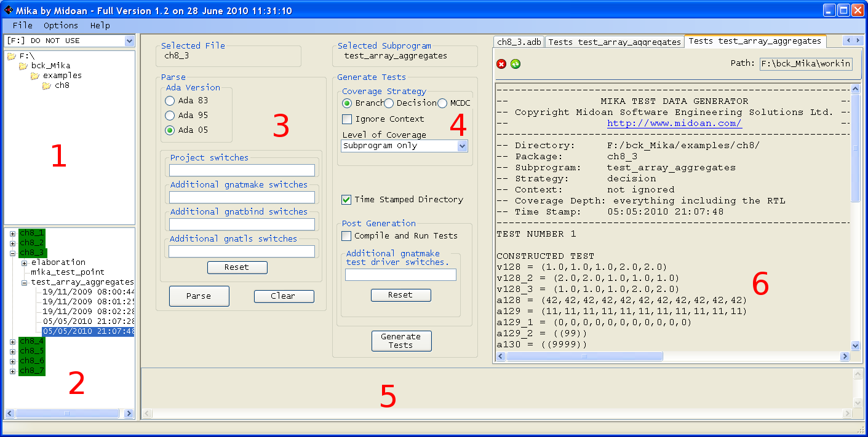The height and width of the screenshot is (437, 868).
Task: Click the up arrow of test output scrollbar
Action: tap(855, 89)
